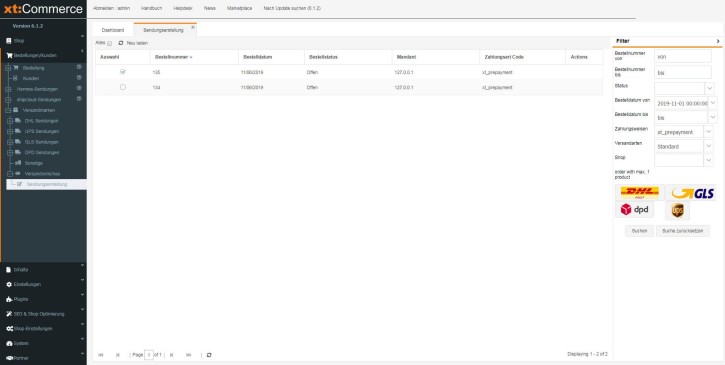Click the truck icon next to DPD Sendungen
Viewport: 725px width, 365px height.
click(18, 152)
